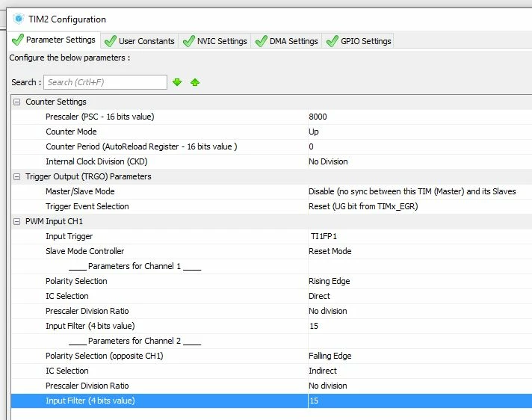532x420 pixels.
Task: Click the PWM Input CH1 section title
Action: 54,221
